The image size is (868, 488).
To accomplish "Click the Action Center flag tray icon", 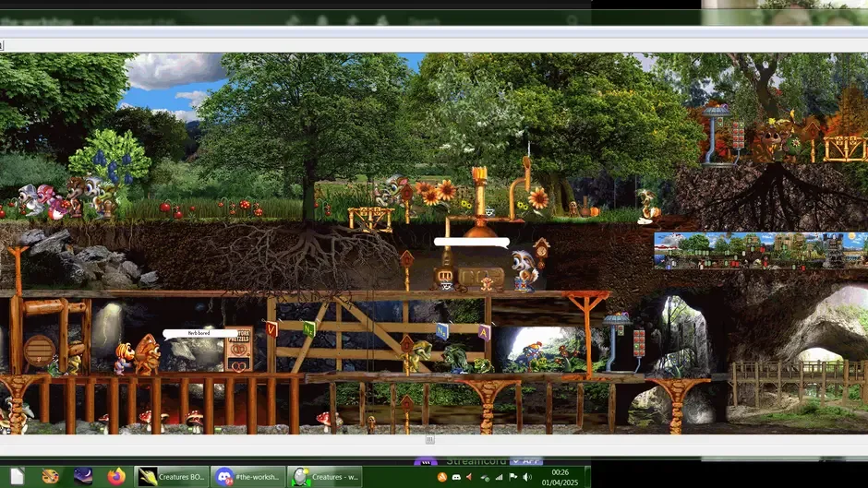I will coord(513,477).
